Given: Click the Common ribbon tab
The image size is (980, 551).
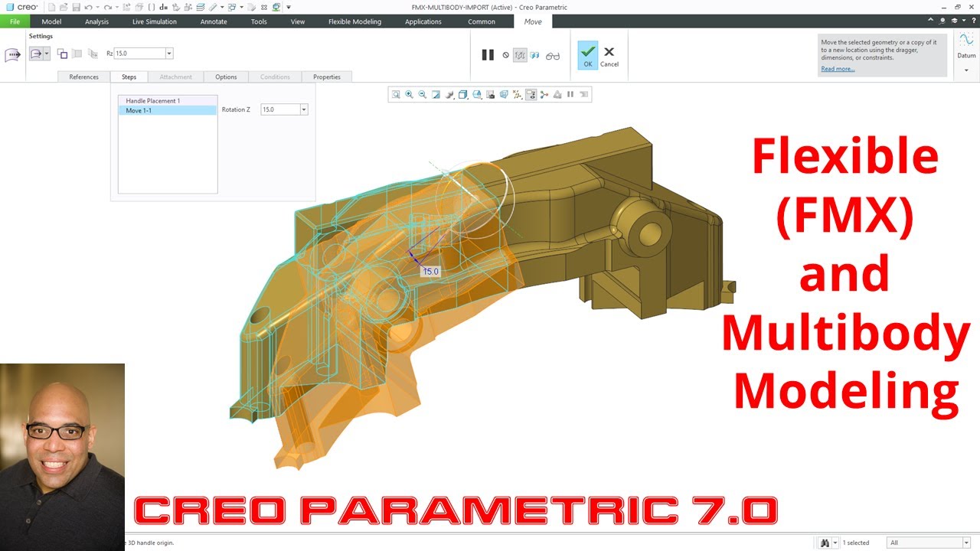Looking at the screenshot, I should [x=482, y=21].
